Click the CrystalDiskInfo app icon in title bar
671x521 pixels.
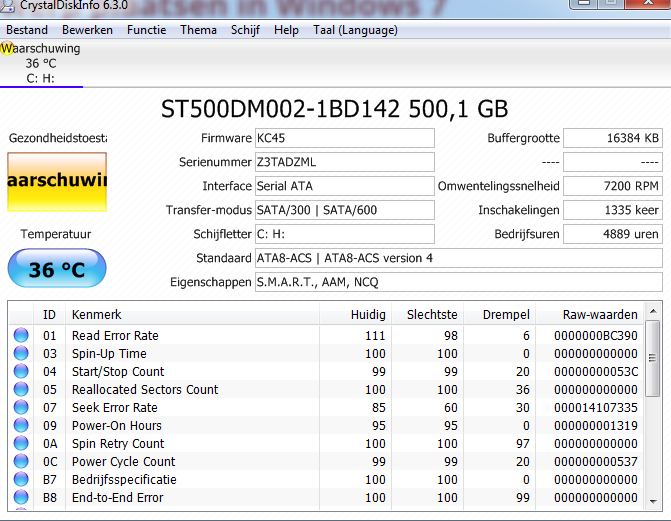(x=7, y=6)
